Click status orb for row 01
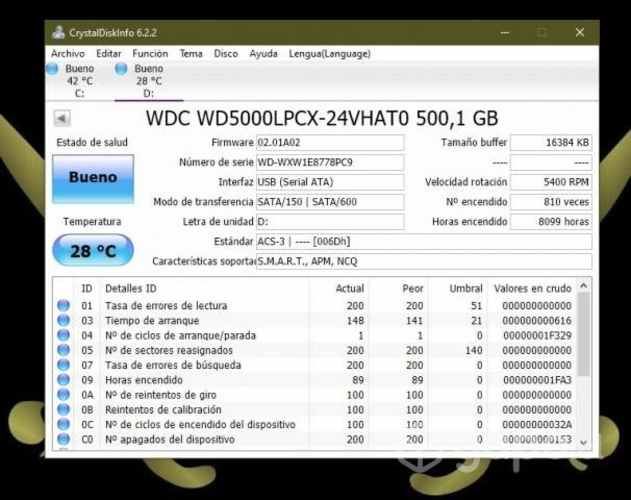Screen dimensions: 631x500 pos(63,306)
